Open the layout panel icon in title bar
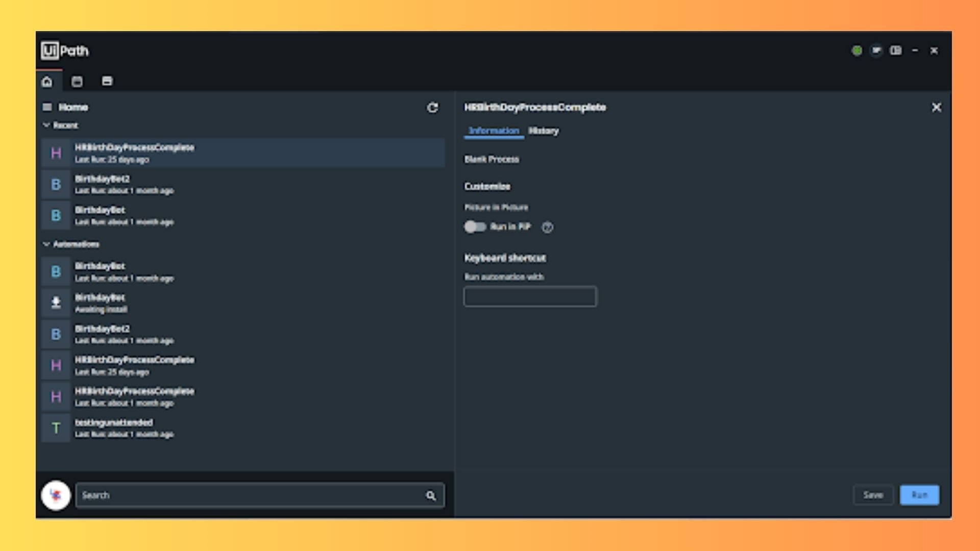This screenshot has width=980, height=551. pos(896,51)
